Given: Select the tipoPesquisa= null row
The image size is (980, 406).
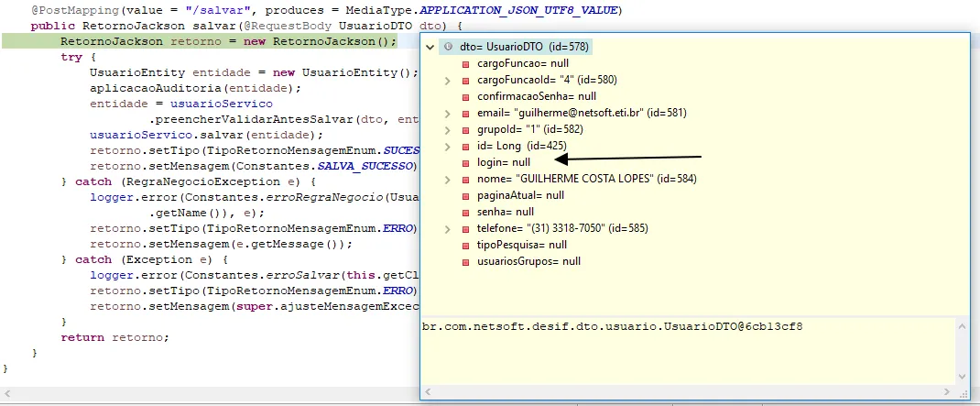Looking at the screenshot, I should click(x=522, y=246).
